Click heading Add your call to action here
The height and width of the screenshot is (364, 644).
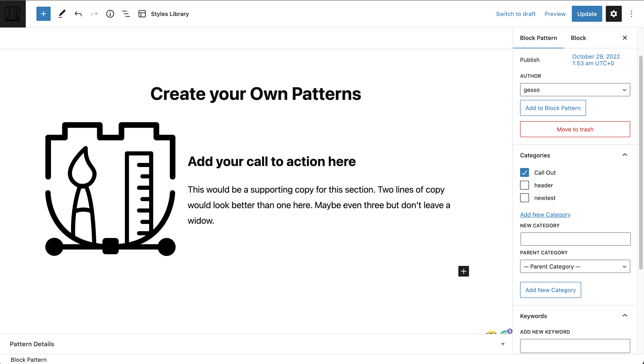point(272,162)
